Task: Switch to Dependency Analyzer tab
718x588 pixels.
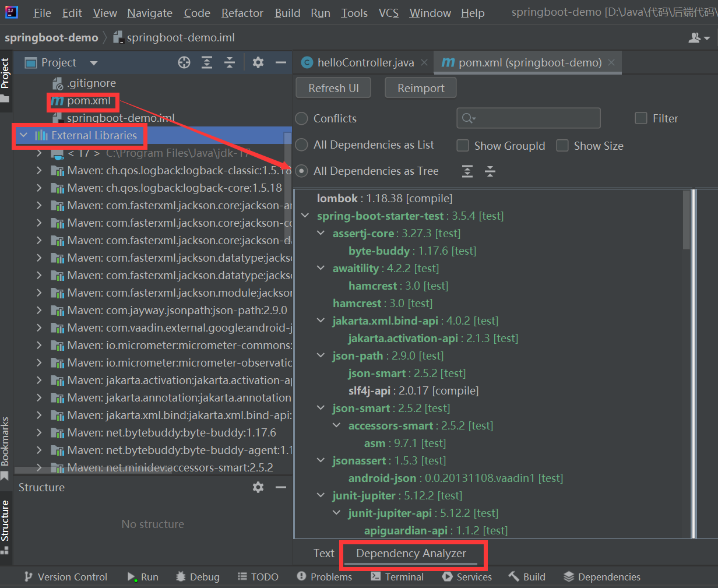Action: tap(411, 554)
